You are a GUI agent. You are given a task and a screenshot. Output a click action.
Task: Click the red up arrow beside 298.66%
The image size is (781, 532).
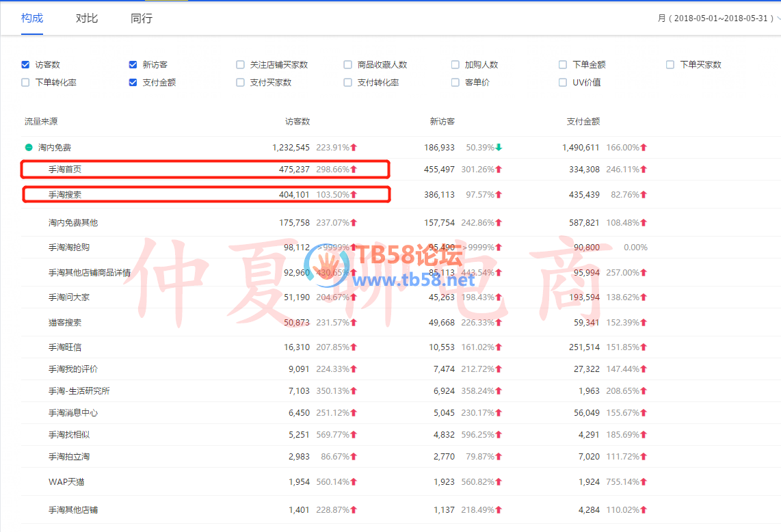click(354, 169)
